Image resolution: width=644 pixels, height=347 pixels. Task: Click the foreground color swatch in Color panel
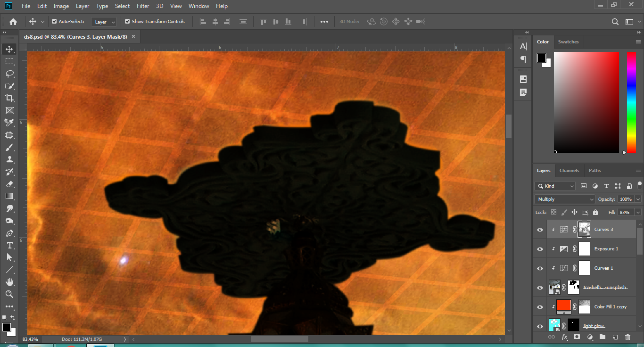coord(541,58)
